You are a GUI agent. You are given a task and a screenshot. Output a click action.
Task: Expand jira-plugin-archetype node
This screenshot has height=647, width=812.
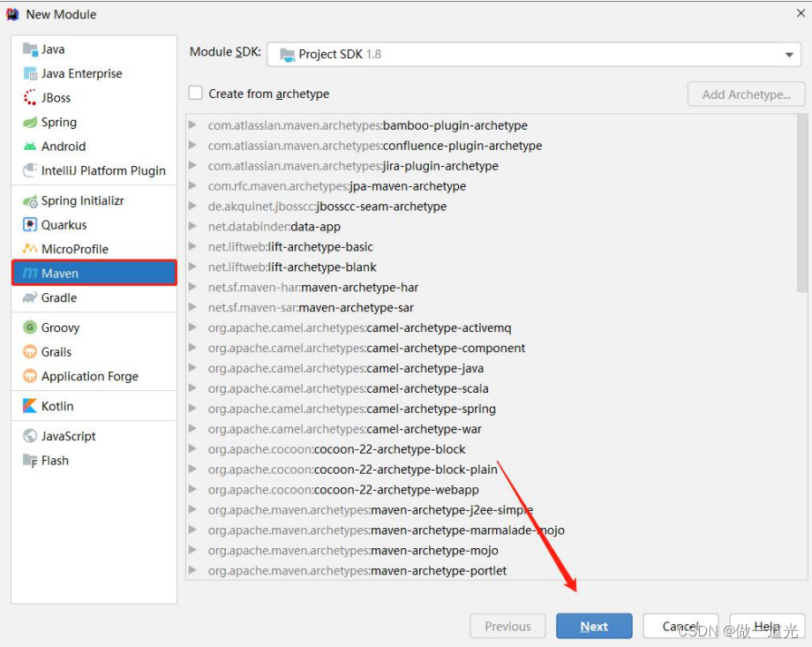[x=192, y=165]
